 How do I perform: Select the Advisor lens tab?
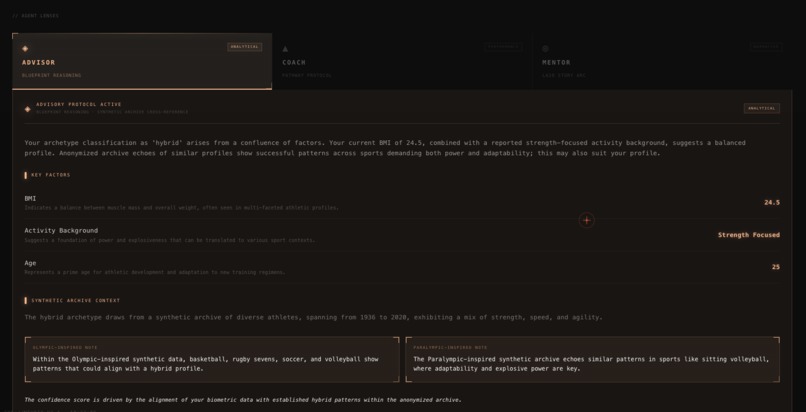142,62
